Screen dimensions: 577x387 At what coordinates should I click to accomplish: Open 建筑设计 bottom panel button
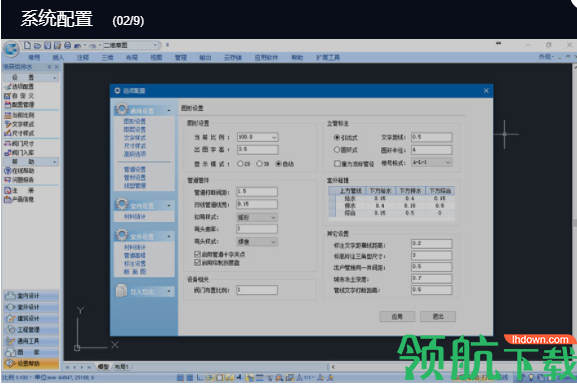coord(31,318)
